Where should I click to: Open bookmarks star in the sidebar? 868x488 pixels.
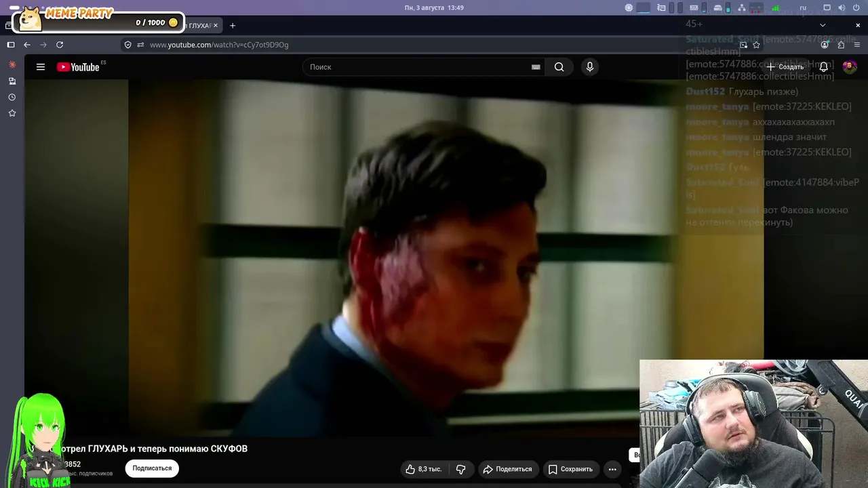[x=12, y=113]
